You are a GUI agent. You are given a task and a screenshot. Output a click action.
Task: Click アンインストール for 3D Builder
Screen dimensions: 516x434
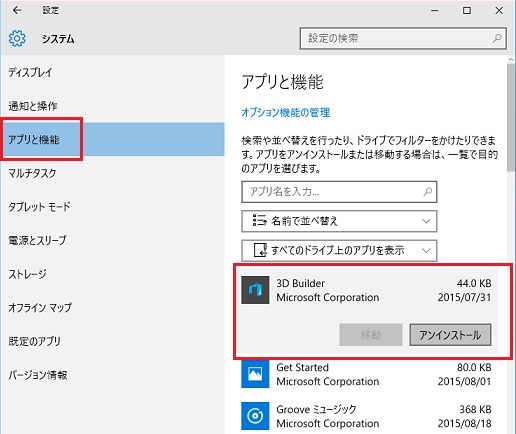(450, 335)
